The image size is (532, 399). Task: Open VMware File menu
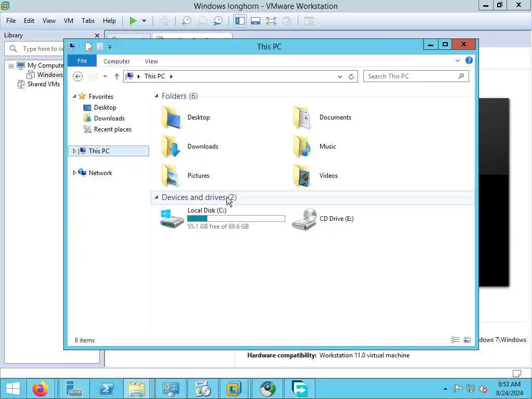(11, 21)
